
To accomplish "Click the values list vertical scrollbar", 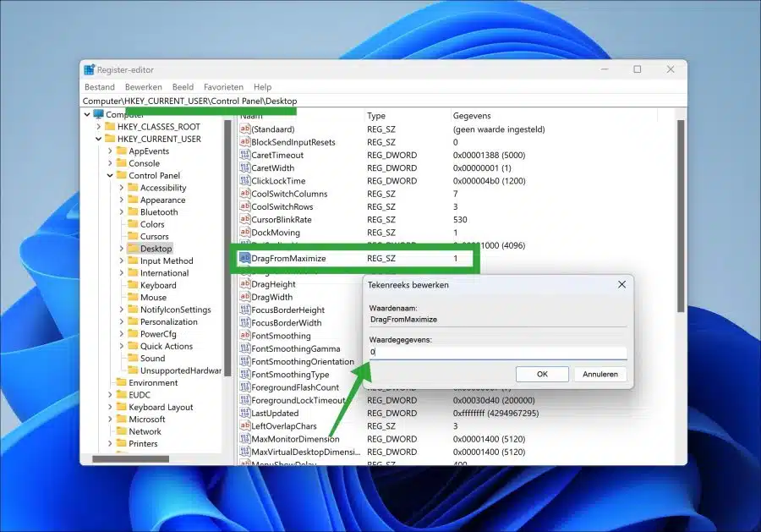I will coord(681,216).
